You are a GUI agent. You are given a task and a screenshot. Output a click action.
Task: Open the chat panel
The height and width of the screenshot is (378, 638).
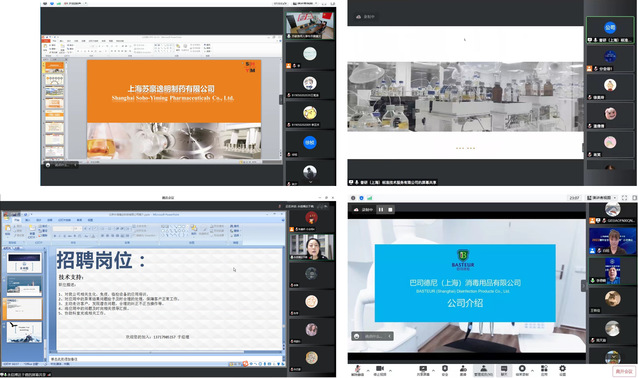504,370
